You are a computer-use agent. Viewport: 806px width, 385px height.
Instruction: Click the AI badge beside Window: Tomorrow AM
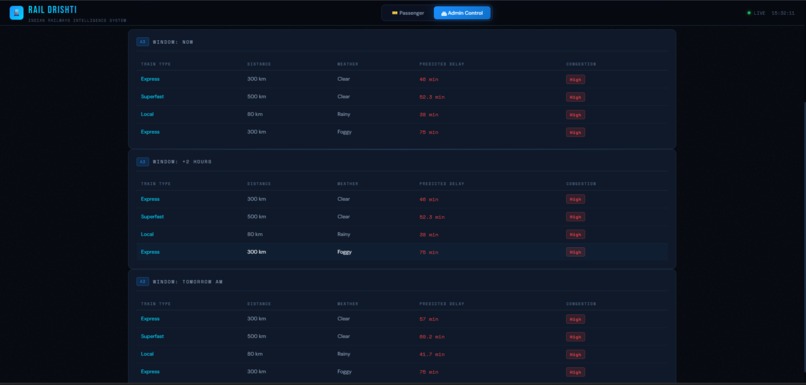click(x=142, y=282)
